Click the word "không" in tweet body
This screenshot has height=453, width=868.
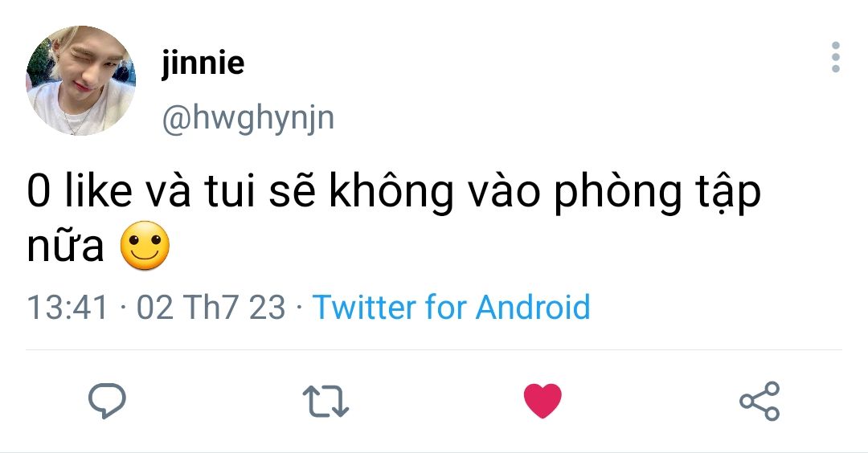click(391, 191)
